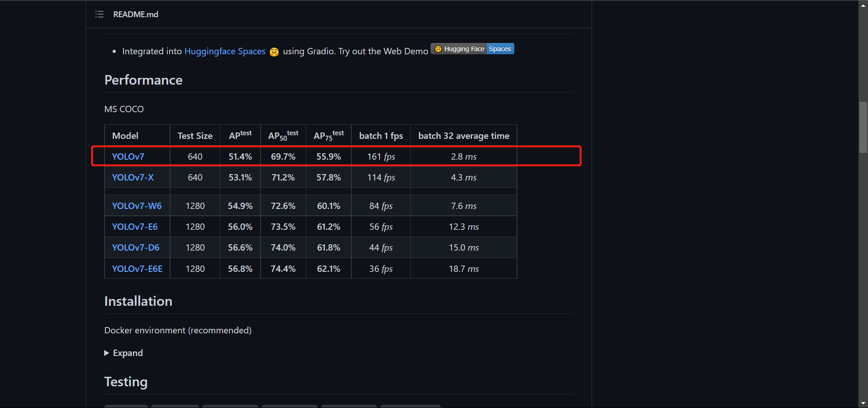Open the README outline icon
The image size is (868, 408).
point(100,14)
